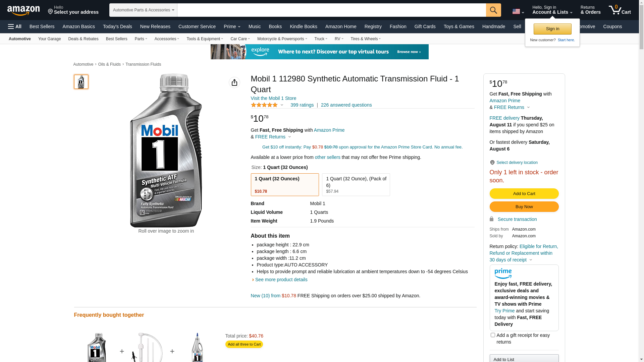Click into the search input field
The height and width of the screenshot is (362, 644).
[x=331, y=10]
